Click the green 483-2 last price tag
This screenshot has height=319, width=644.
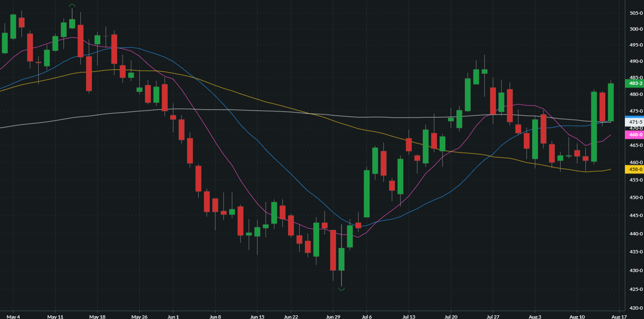click(x=634, y=84)
